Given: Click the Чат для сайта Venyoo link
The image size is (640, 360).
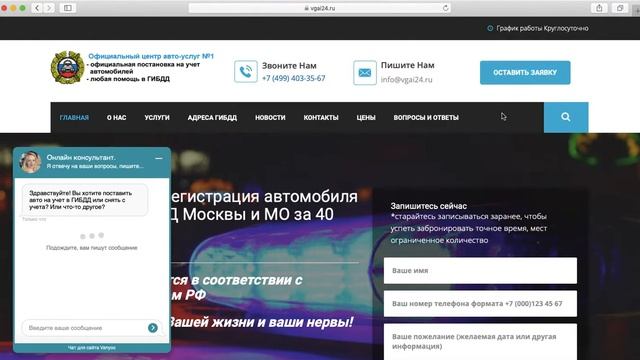Looking at the screenshot, I should (x=91, y=348).
